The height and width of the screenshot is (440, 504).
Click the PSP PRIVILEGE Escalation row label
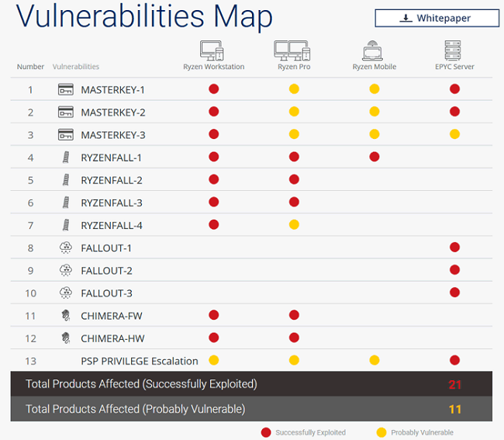[139, 361]
